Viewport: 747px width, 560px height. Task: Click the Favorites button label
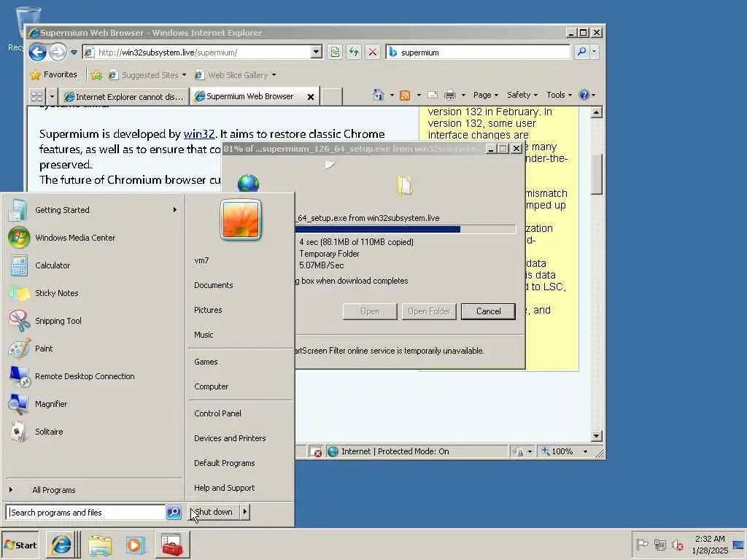point(60,75)
